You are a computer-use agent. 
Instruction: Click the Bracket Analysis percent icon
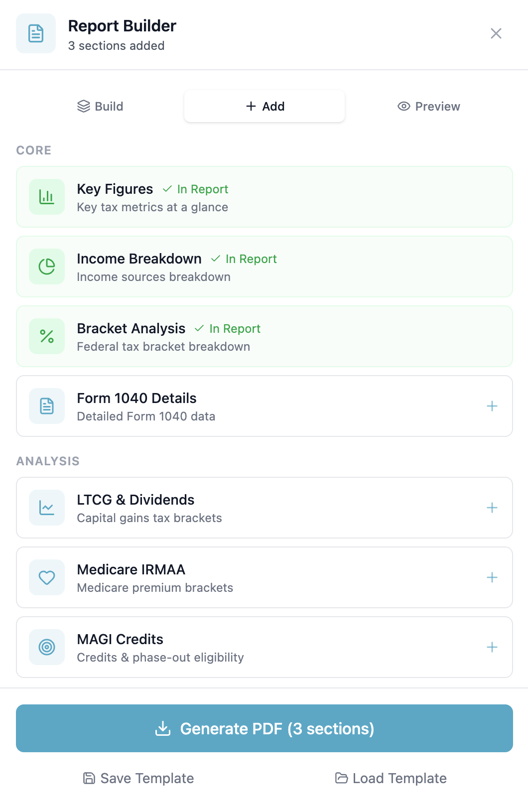46,336
